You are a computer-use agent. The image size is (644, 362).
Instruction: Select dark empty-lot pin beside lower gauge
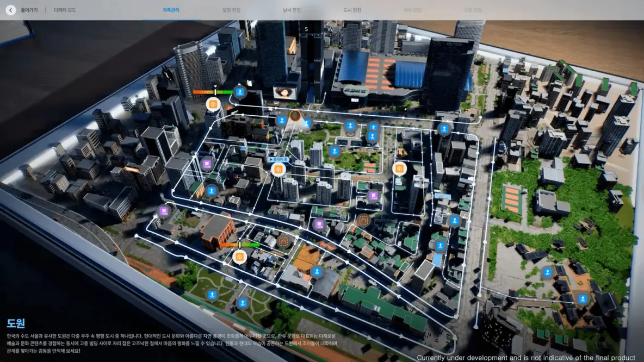click(x=283, y=242)
